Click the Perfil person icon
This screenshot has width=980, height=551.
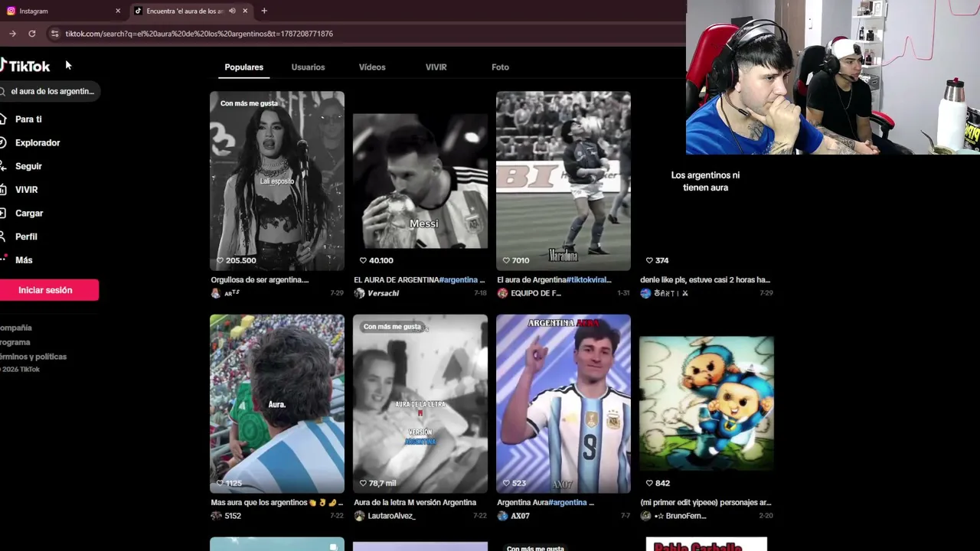[3, 236]
